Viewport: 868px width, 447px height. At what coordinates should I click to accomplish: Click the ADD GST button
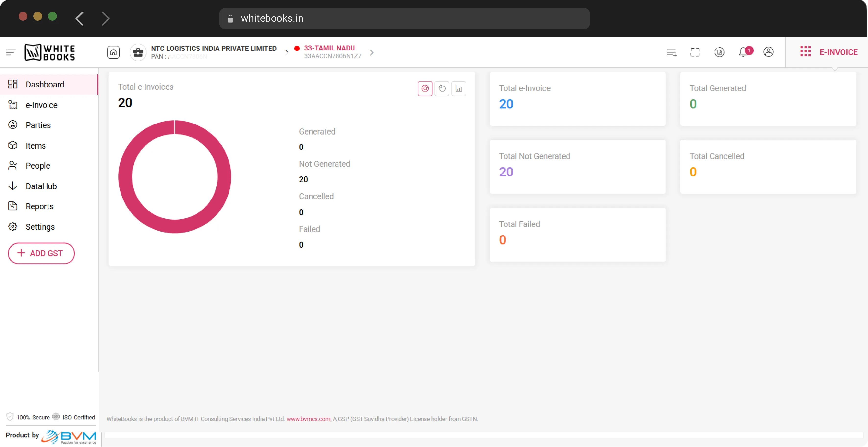click(x=41, y=253)
